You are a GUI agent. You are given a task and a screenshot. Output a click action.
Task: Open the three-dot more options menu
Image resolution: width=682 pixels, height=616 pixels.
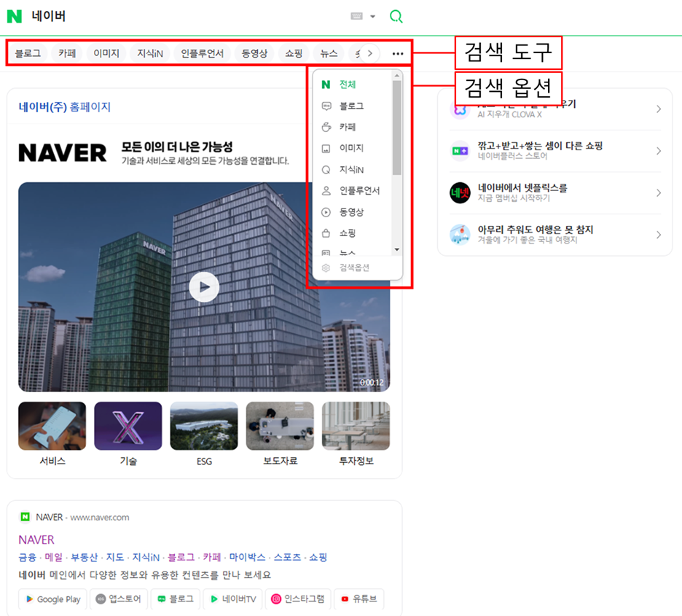pyautogui.click(x=398, y=53)
